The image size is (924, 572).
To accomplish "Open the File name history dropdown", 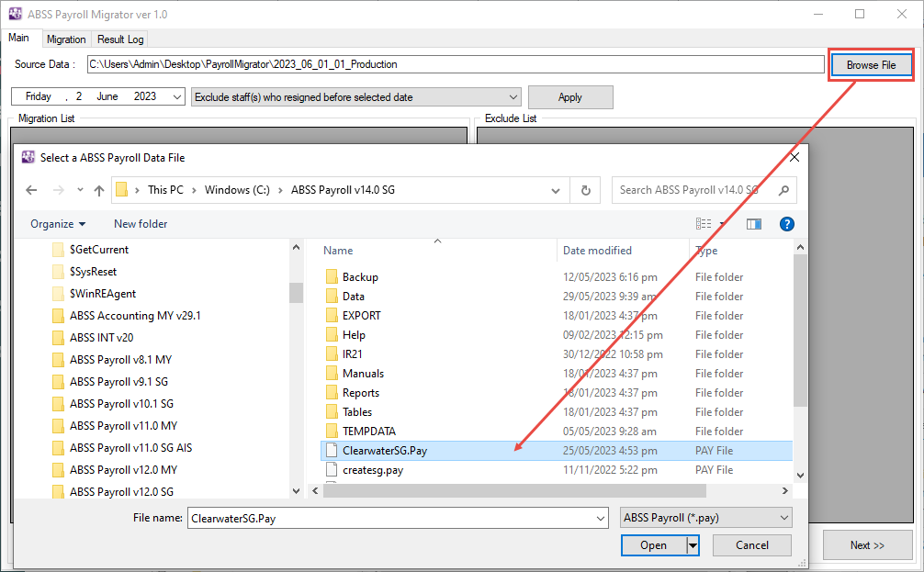I will point(601,519).
